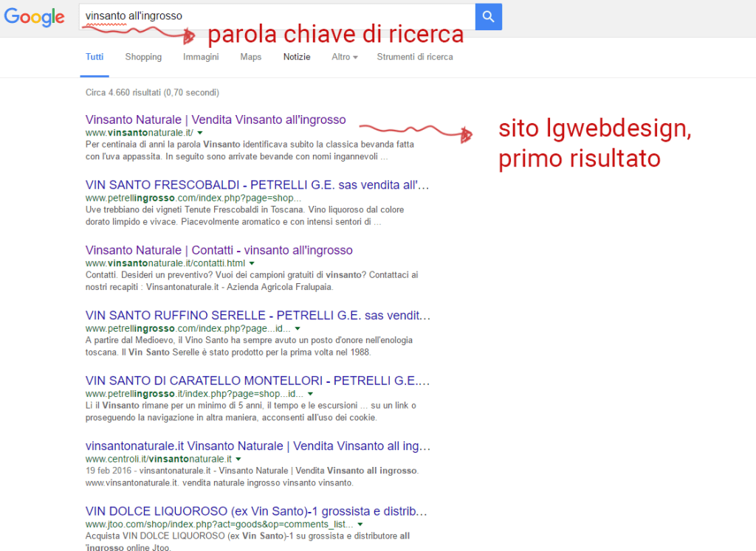Click the '19 feb 2016' snippet text
Image resolution: width=756 pixels, height=551 pixels.
108,471
